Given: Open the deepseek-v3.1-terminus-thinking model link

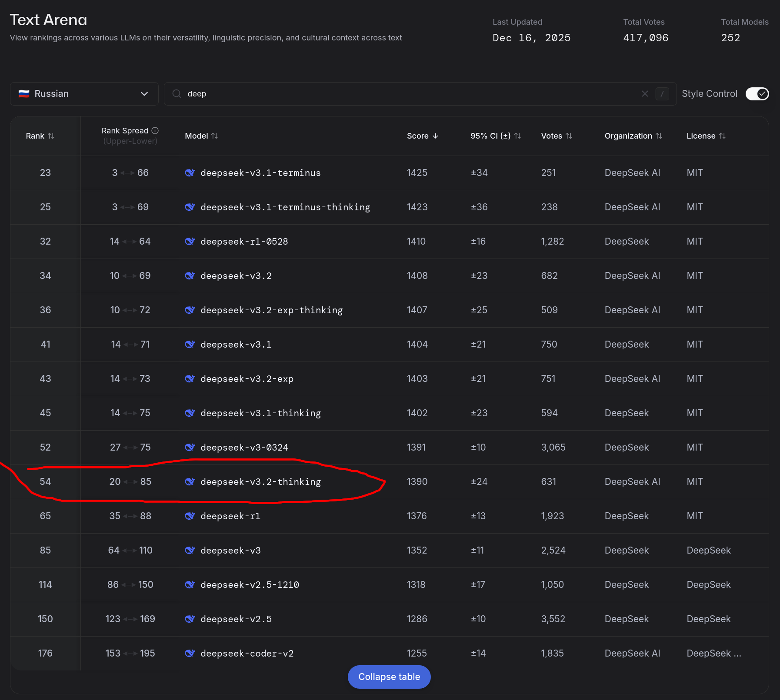Looking at the screenshot, I should point(285,207).
